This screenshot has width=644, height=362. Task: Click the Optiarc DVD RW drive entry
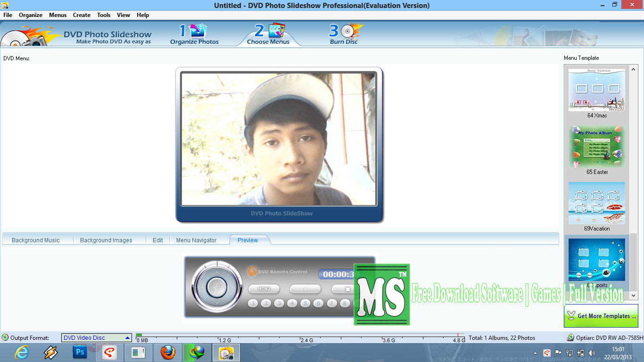[605, 337]
